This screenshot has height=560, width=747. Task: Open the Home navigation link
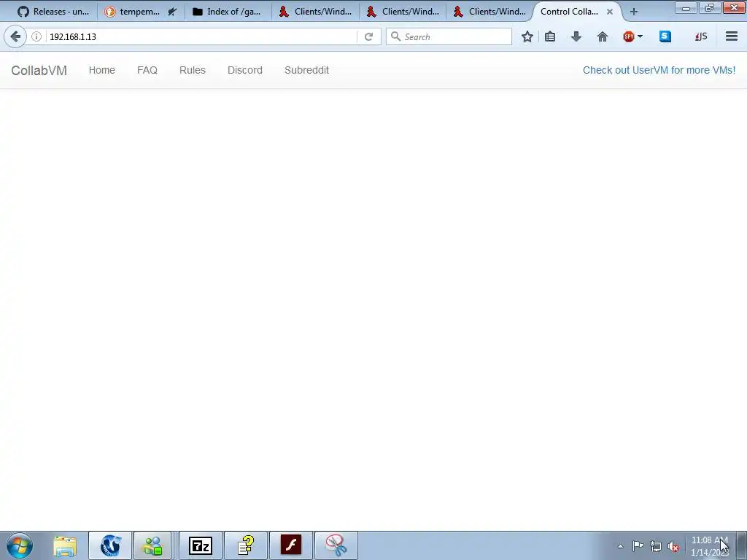[102, 70]
